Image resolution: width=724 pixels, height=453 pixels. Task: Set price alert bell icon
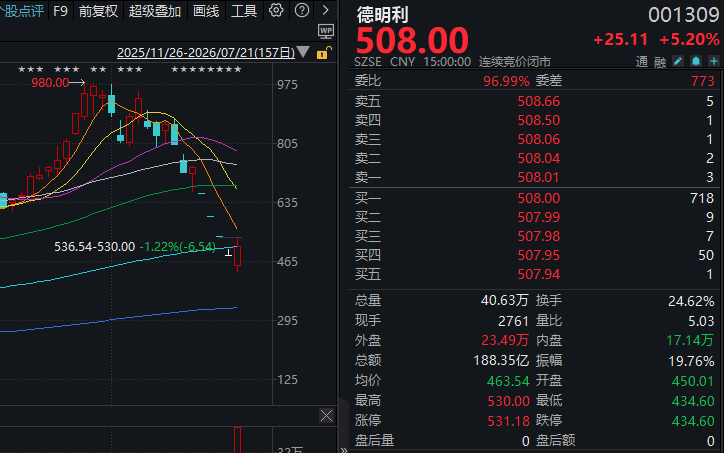696,61
